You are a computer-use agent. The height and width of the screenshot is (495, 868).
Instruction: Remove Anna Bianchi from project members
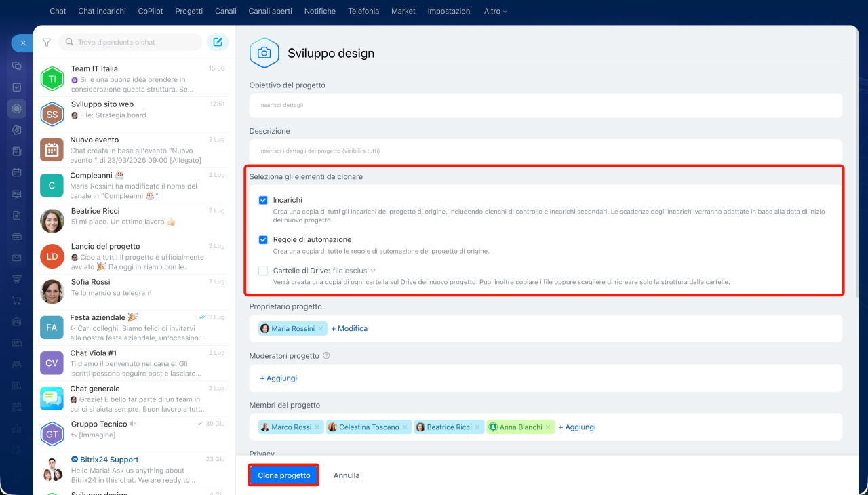pyautogui.click(x=548, y=427)
